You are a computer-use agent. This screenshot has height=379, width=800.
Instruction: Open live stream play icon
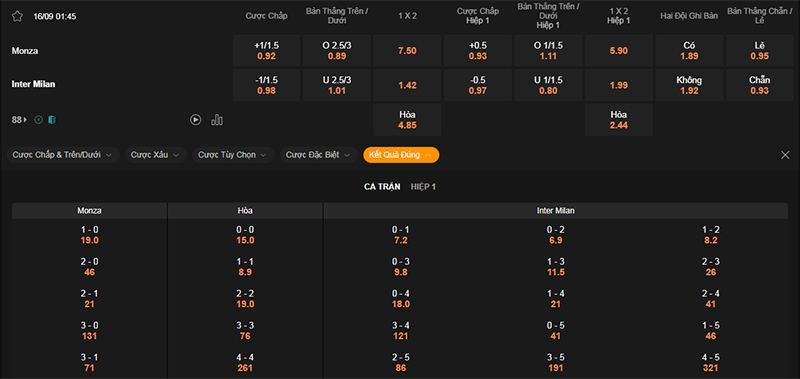coord(195,120)
